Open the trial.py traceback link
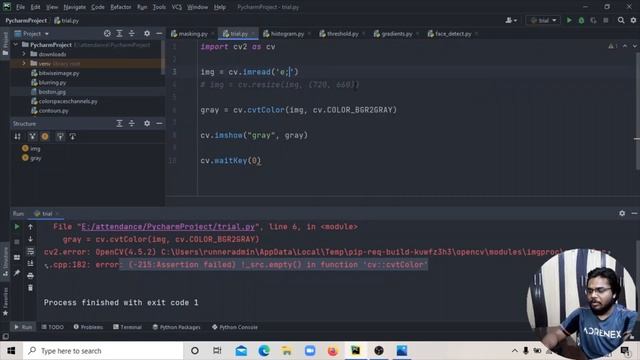Screen dimensions: 640x360 (x=168, y=227)
